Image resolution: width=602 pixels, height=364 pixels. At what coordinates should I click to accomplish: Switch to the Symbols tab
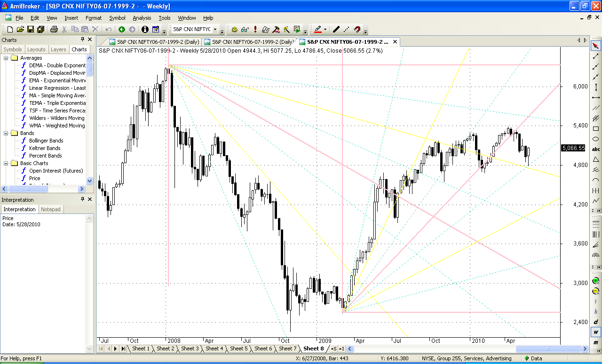point(13,49)
